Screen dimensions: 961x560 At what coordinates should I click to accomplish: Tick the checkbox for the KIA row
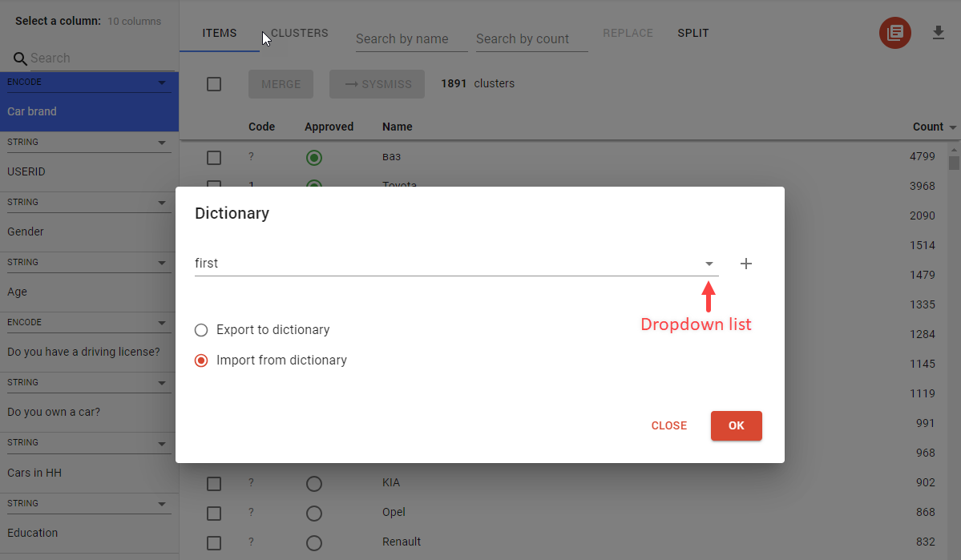[x=214, y=483]
